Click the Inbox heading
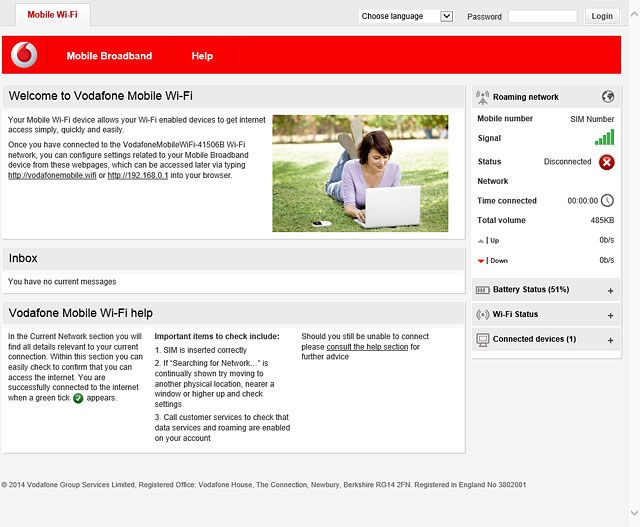The image size is (640, 527). [23, 258]
